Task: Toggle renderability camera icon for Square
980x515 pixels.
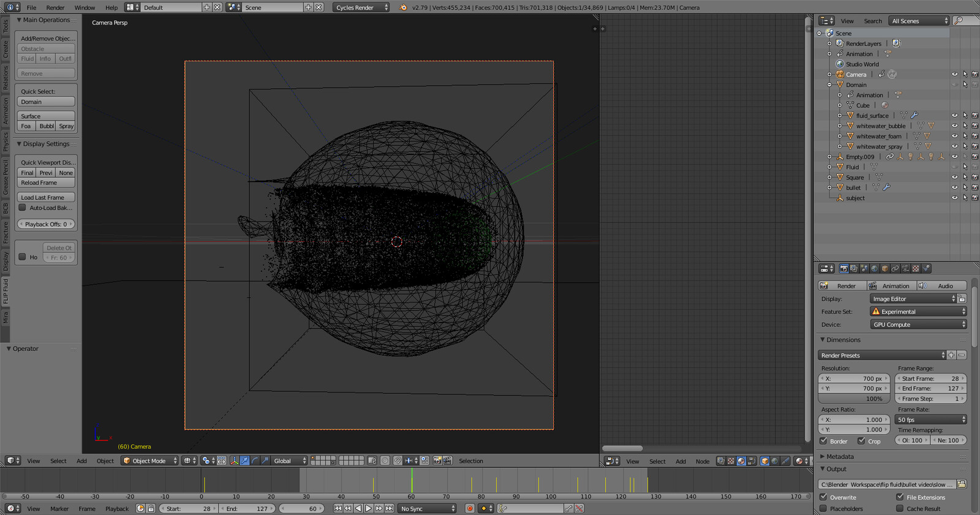Action: (x=974, y=177)
